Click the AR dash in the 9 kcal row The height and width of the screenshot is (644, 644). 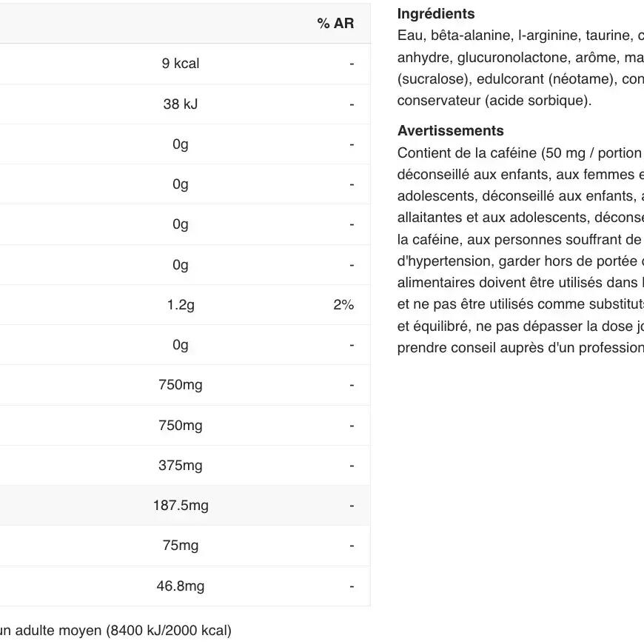coord(352,64)
